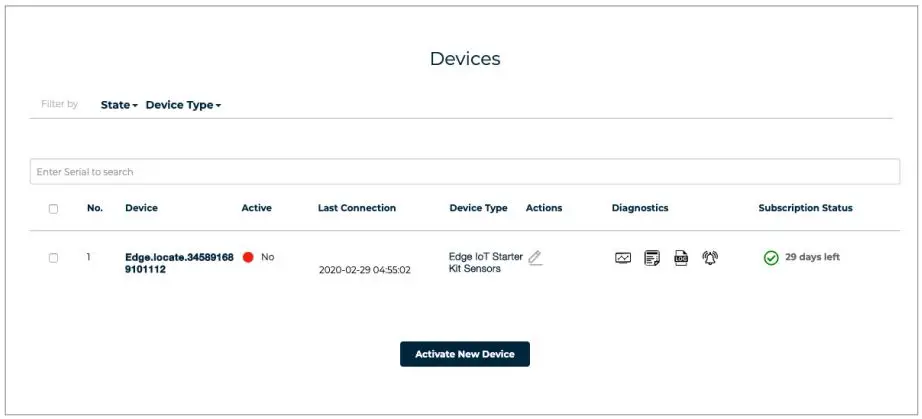Viewport: 922px width, 419px height.
Task: Click the Active column header
Action: click(256, 208)
